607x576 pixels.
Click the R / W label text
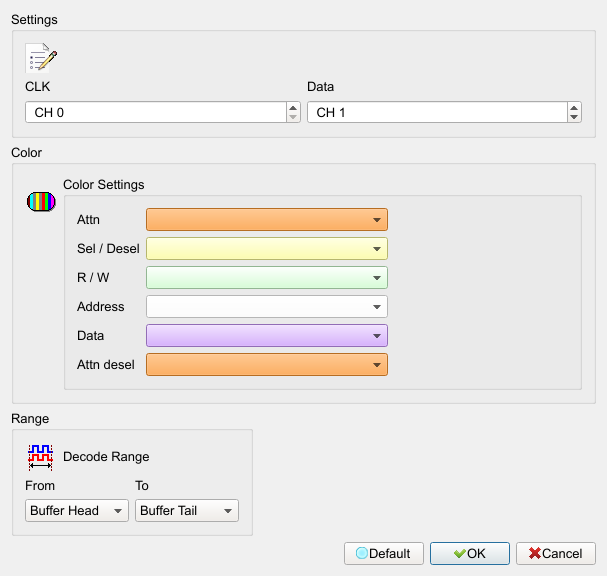click(93, 278)
